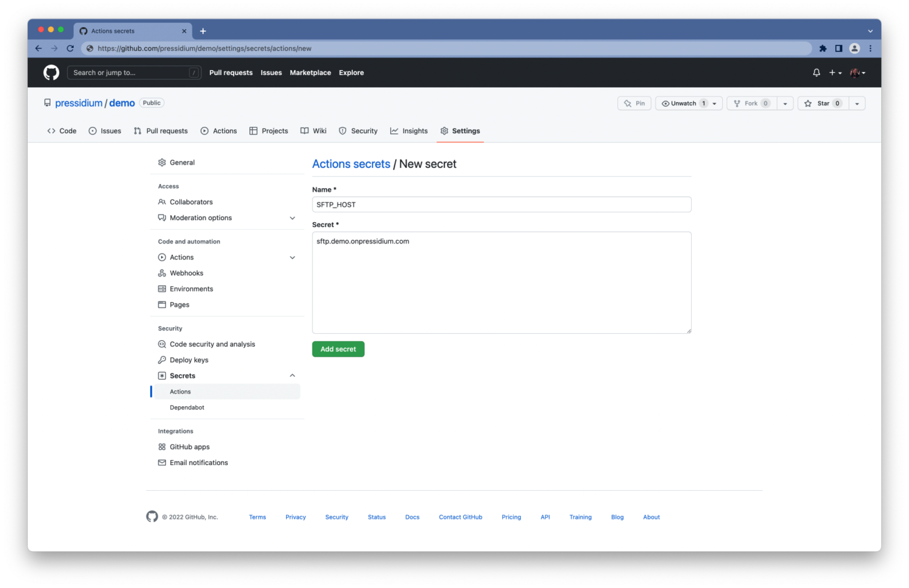
Task: Open the Docs footer link
Action: pos(412,517)
